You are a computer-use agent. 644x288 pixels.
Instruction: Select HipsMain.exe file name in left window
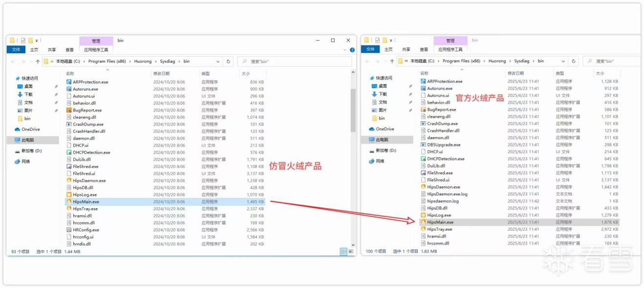pyautogui.click(x=86, y=201)
